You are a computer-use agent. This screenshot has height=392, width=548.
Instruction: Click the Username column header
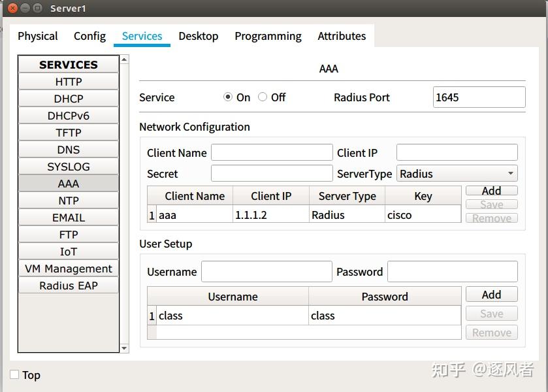pyautogui.click(x=233, y=297)
